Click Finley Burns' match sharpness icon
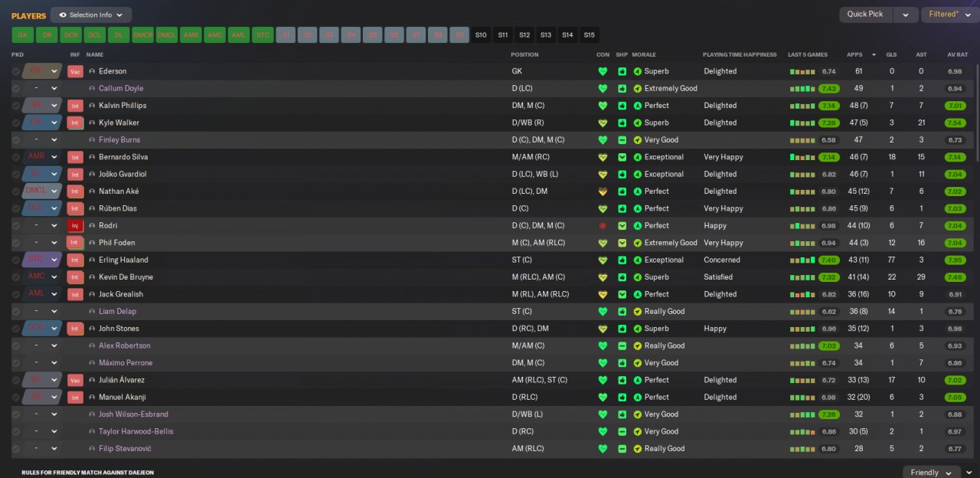The image size is (980, 478). pyautogui.click(x=622, y=140)
